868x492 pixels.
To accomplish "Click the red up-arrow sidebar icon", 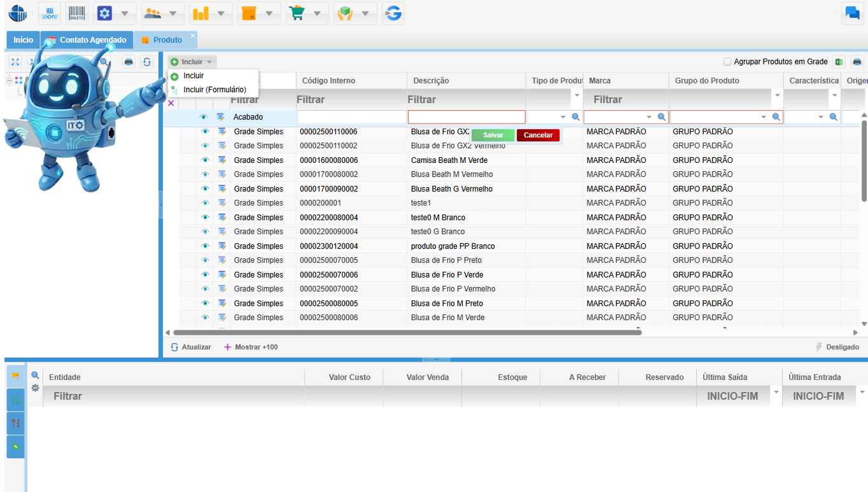I will pyautogui.click(x=15, y=423).
